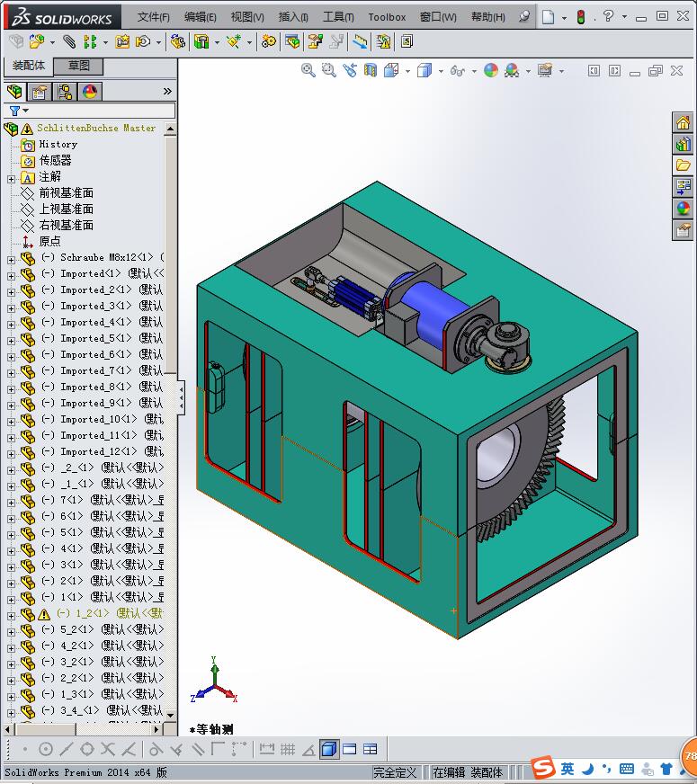Click the Insert Components icon
This screenshot has height=784, width=697.
point(37,41)
